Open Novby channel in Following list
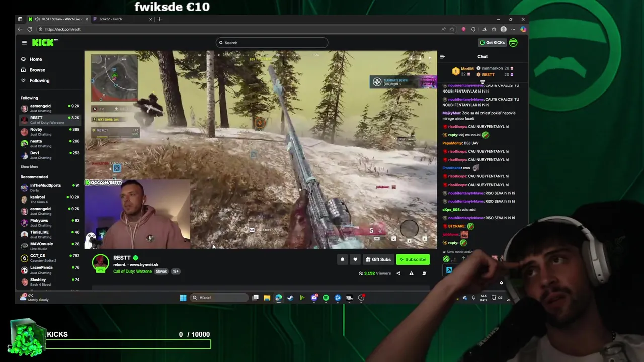644x362 pixels. pos(50,131)
